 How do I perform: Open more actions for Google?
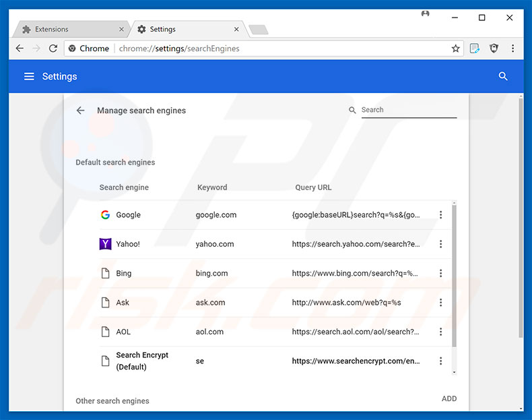point(440,214)
